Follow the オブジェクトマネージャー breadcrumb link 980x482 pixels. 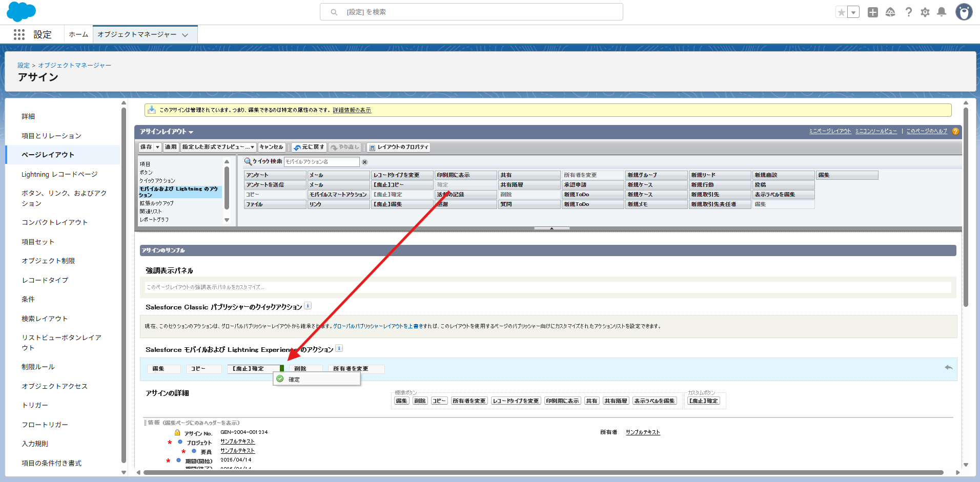coord(74,65)
